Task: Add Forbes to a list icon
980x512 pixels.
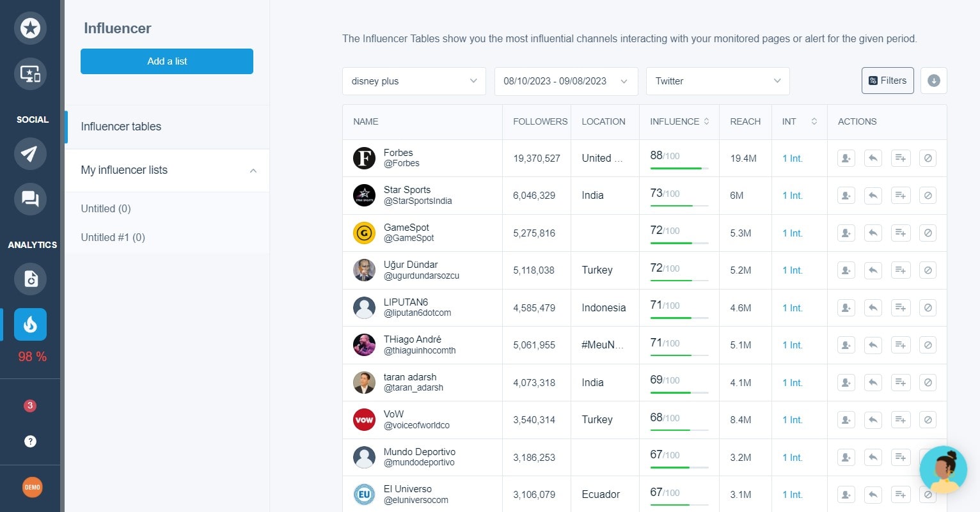Action: tap(900, 158)
